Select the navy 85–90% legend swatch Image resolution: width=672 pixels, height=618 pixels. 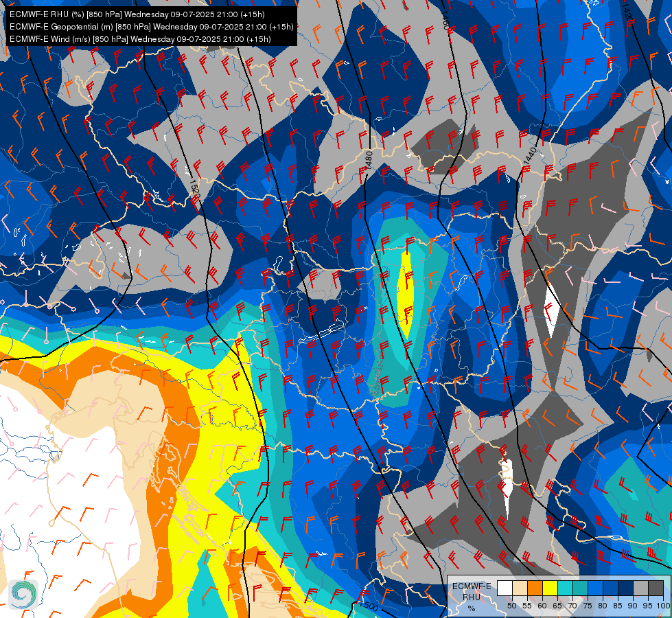click(626, 588)
